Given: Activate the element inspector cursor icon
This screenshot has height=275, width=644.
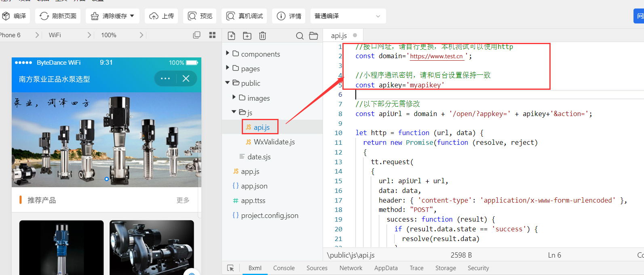Looking at the screenshot, I should (230, 268).
